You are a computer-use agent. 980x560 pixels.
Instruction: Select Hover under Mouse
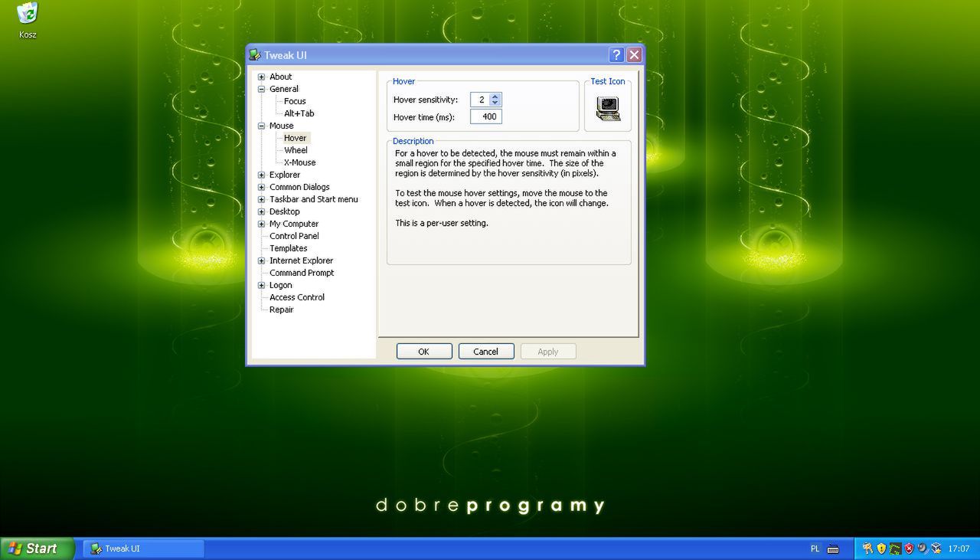tap(296, 138)
